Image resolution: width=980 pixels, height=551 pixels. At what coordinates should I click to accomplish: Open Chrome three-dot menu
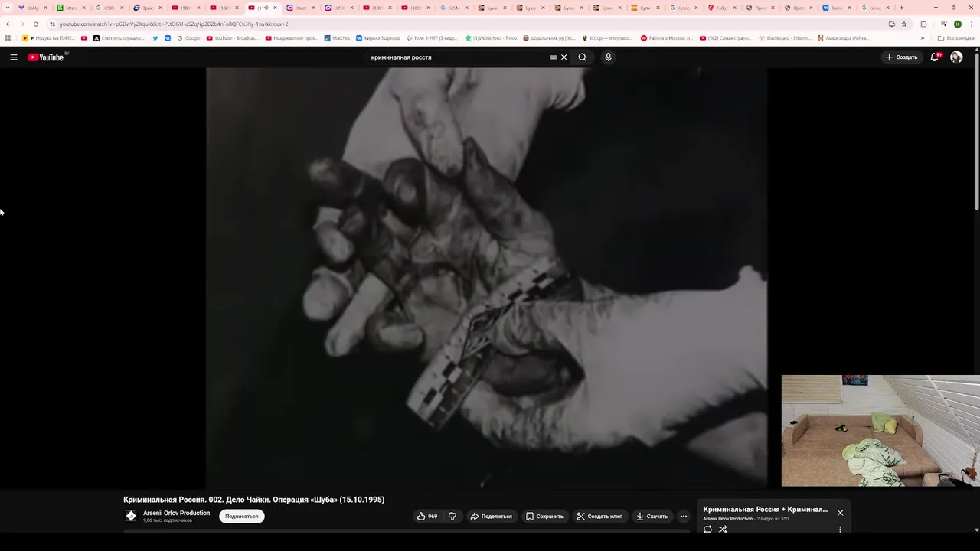[x=971, y=24]
